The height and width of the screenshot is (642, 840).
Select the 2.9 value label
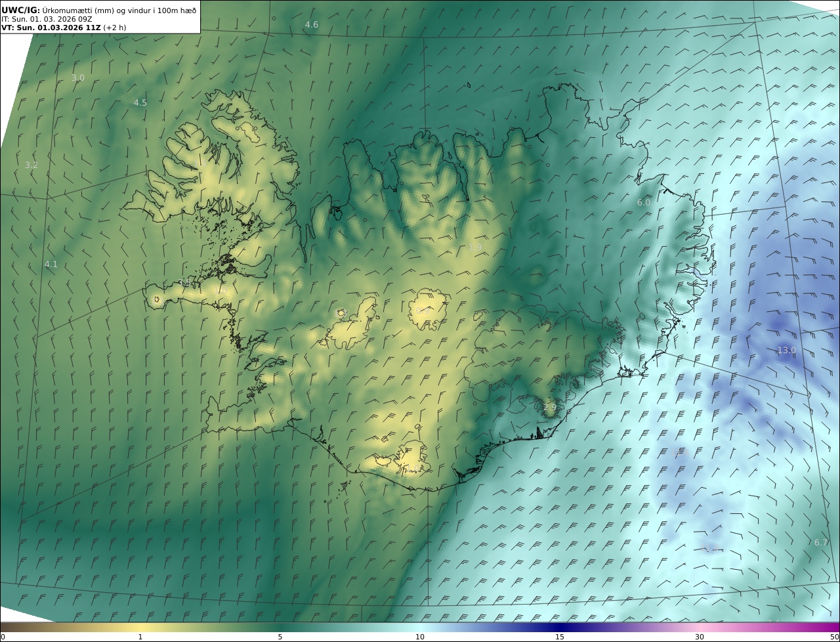550,408
